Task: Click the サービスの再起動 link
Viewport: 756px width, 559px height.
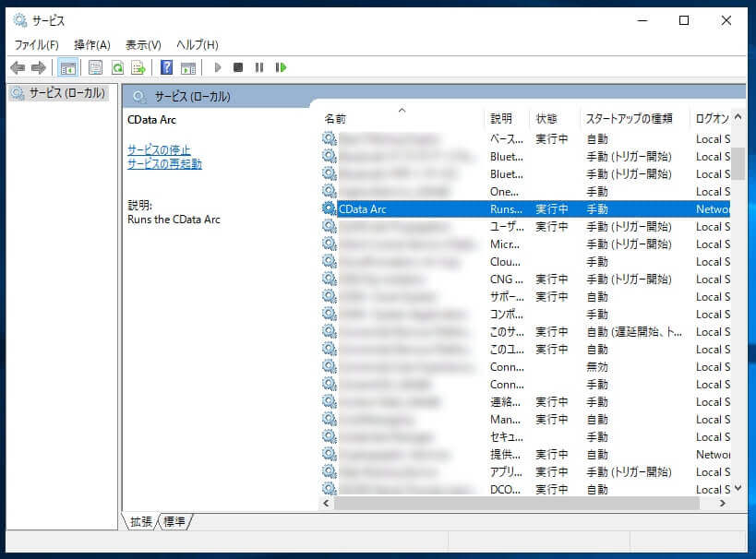Action: click(164, 162)
